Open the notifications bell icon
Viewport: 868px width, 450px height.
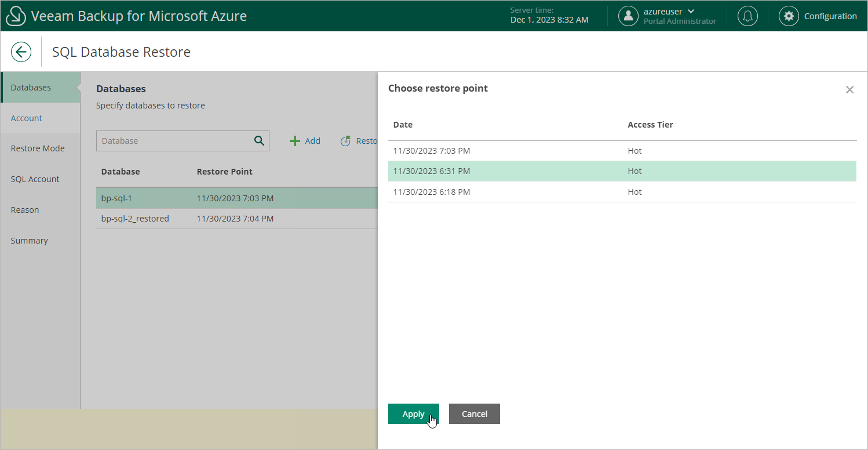[x=747, y=16]
